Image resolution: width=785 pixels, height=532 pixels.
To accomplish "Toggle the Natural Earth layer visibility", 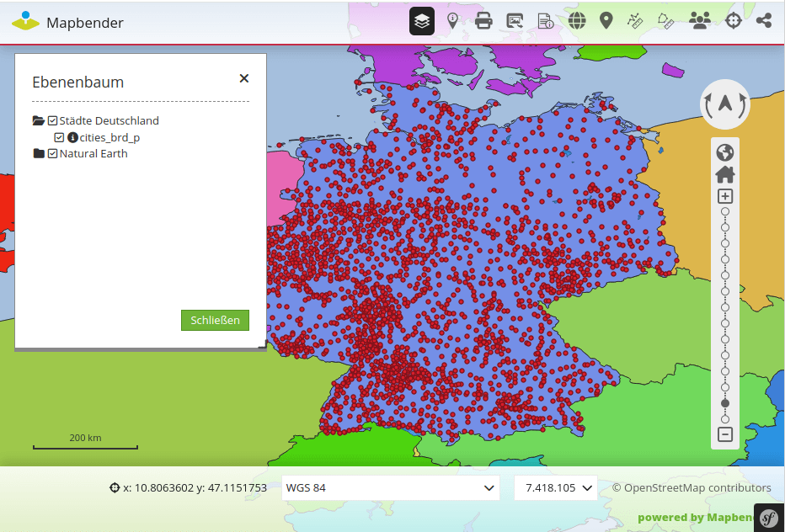I will click(53, 153).
